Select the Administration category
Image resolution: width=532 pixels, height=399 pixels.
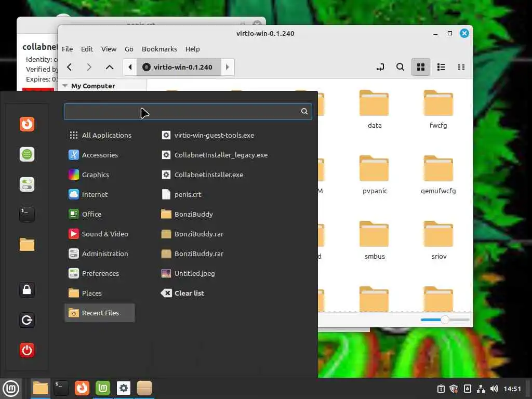tap(100, 254)
